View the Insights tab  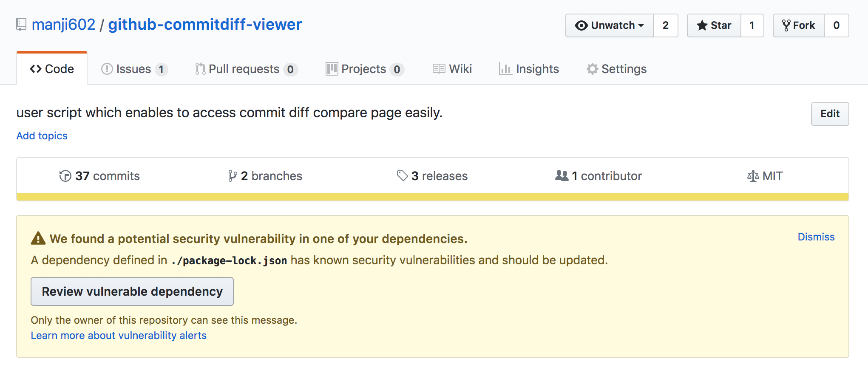pos(529,69)
